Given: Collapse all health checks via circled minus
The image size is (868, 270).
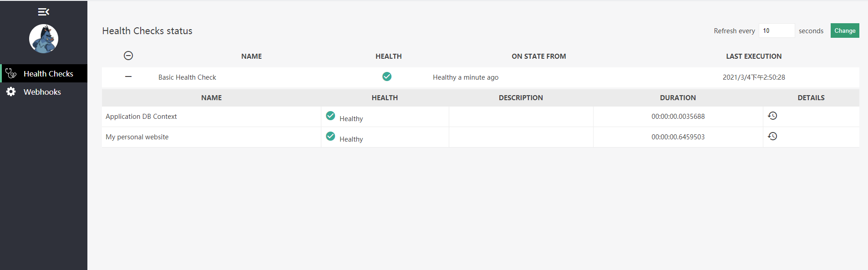Looking at the screenshot, I should 128,56.
